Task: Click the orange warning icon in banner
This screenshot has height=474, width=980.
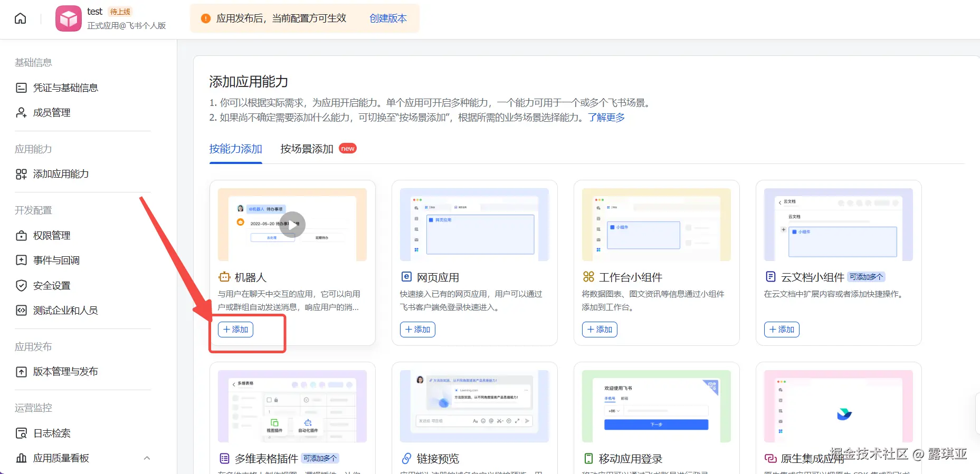Action: point(206,18)
